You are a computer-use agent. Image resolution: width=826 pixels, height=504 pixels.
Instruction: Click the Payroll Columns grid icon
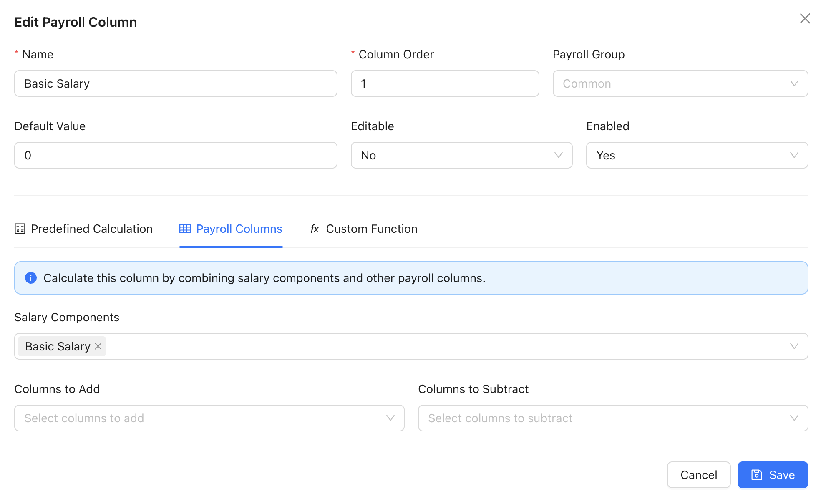click(x=185, y=229)
